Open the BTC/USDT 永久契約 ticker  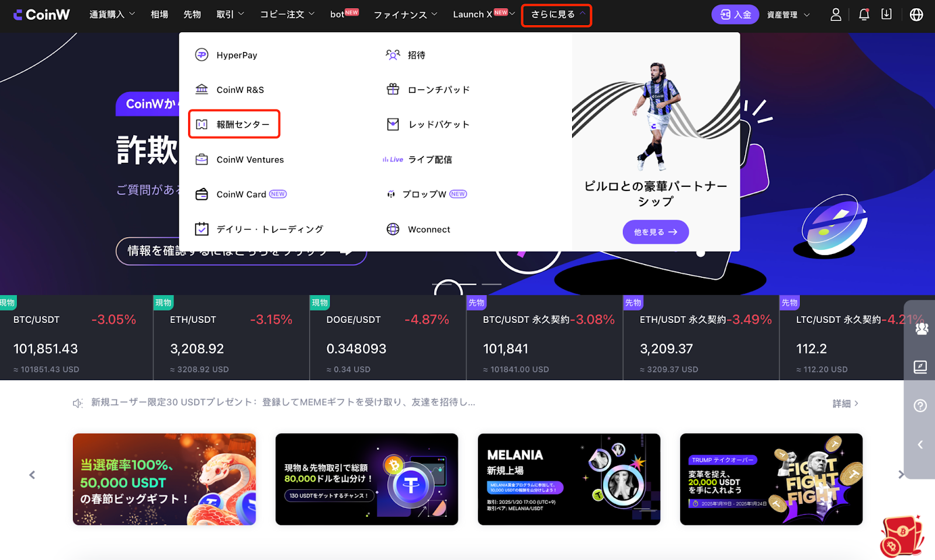click(x=545, y=338)
